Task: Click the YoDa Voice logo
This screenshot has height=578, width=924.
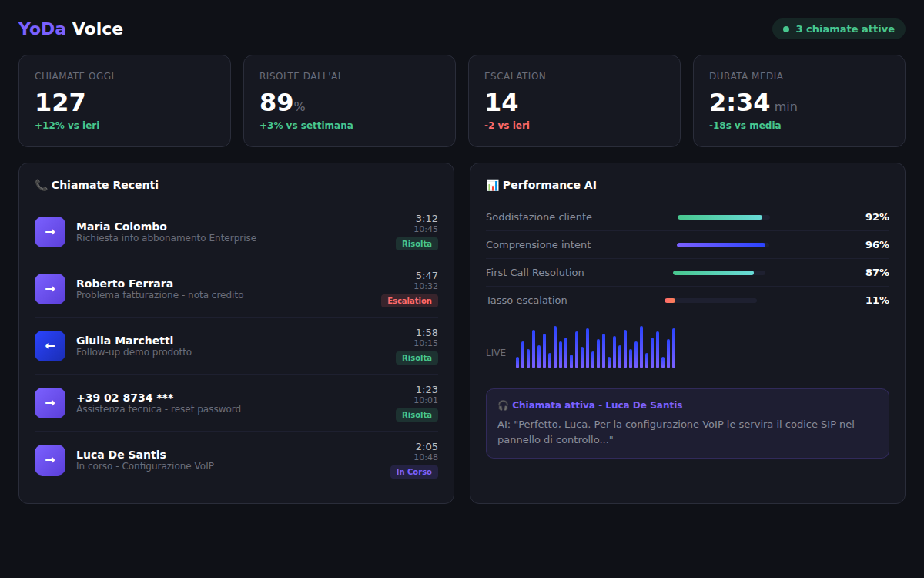Action: point(71,29)
